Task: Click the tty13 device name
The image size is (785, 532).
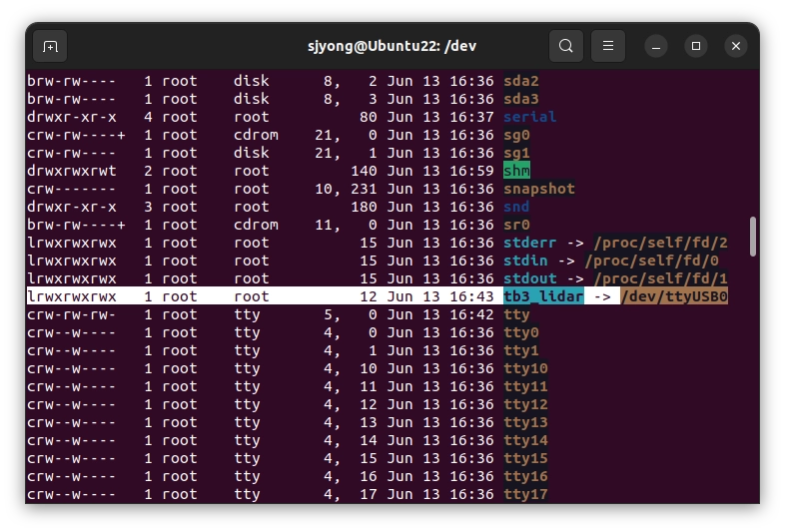Action: point(525,423)
